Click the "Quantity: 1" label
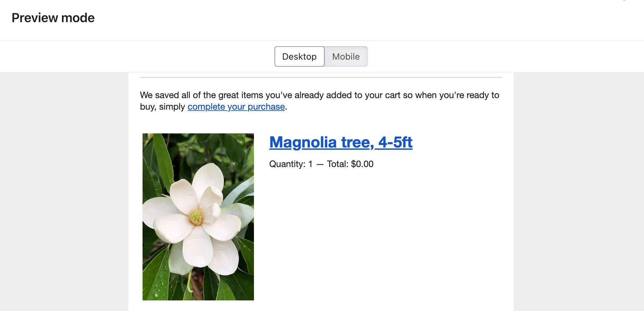The image size is (644, 311). (x=291, y=164)
